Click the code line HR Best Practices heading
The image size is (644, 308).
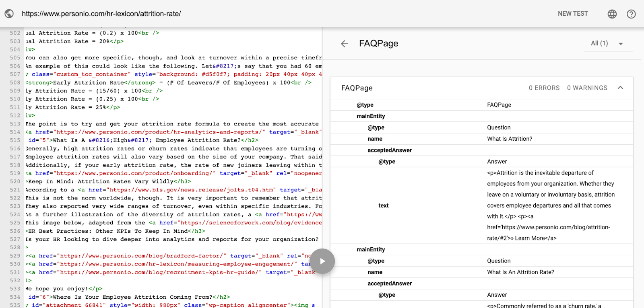[116, 231]
